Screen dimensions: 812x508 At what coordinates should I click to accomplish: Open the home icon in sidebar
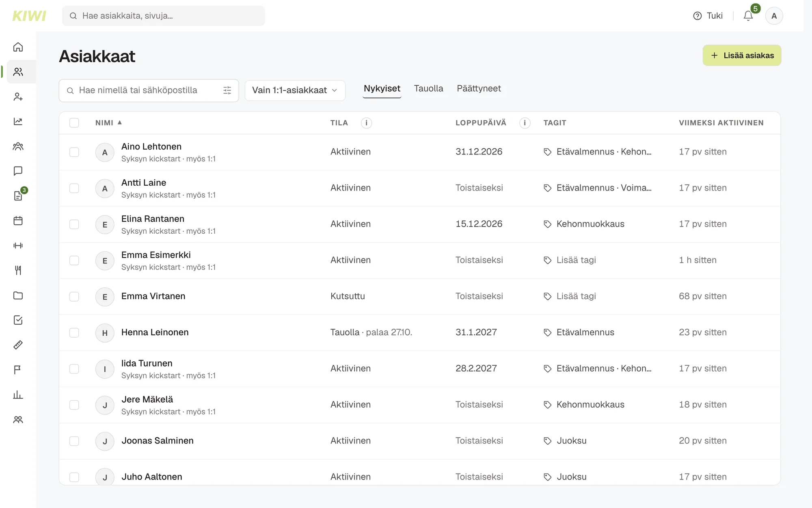click(x=18, y=47)
